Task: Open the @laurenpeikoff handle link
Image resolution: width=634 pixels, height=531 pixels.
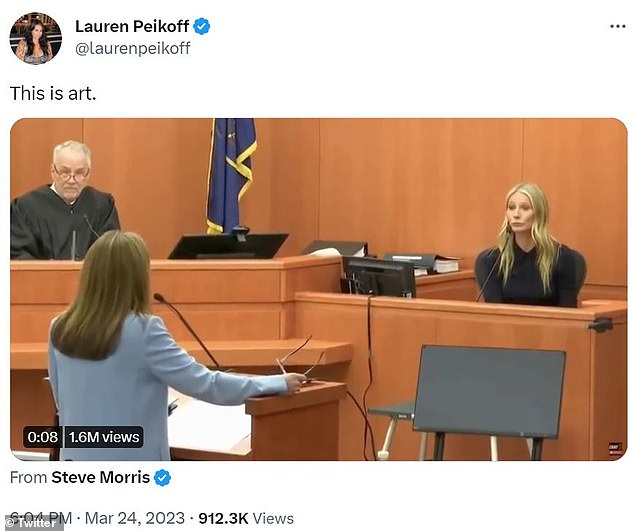Action: coord(133,48)
